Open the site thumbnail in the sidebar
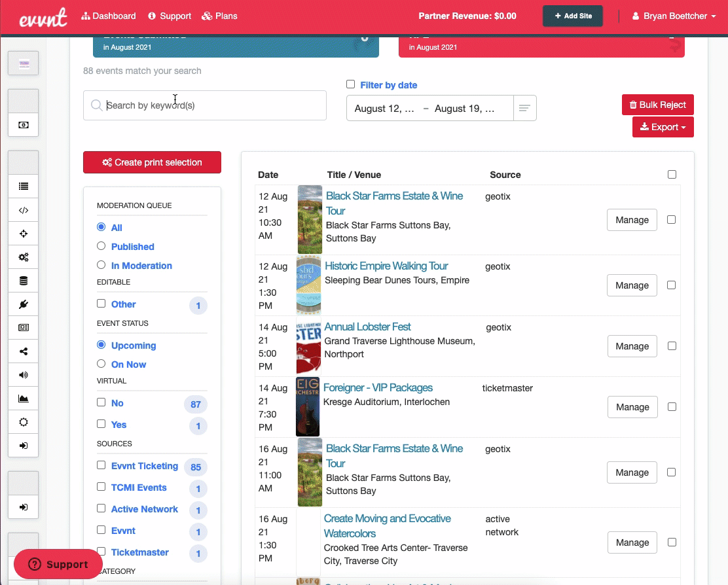The width and height of the screenshot is (728, 585). pyautogui.click(x=23, y=63)
